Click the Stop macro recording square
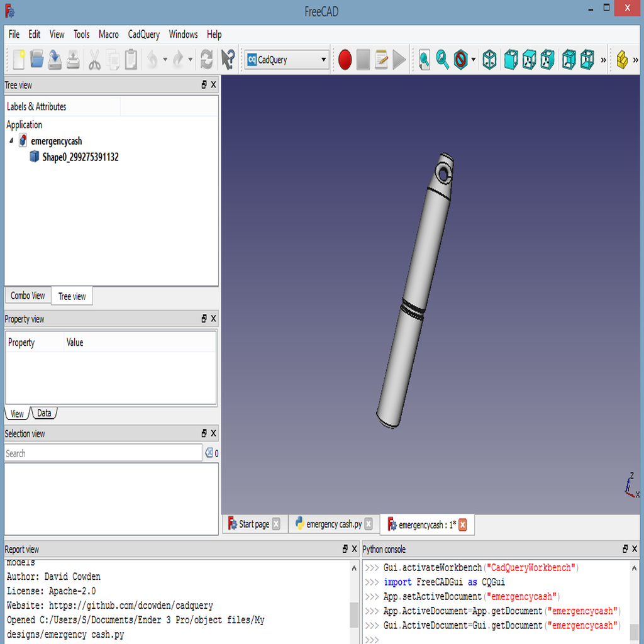Screen dimensions: 644x644 click(363, 60)
